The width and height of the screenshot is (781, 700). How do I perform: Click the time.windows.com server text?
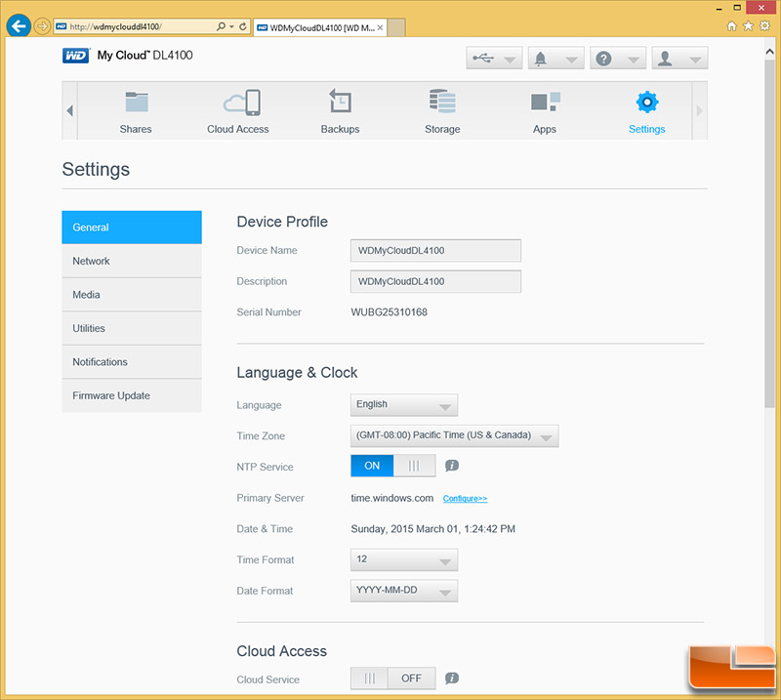(392, 498)
